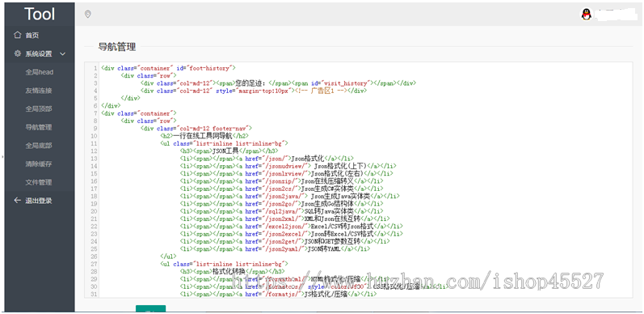Click the h3 line 格式化转换
This screenshot has width=644, height=314.
[232, 272]
